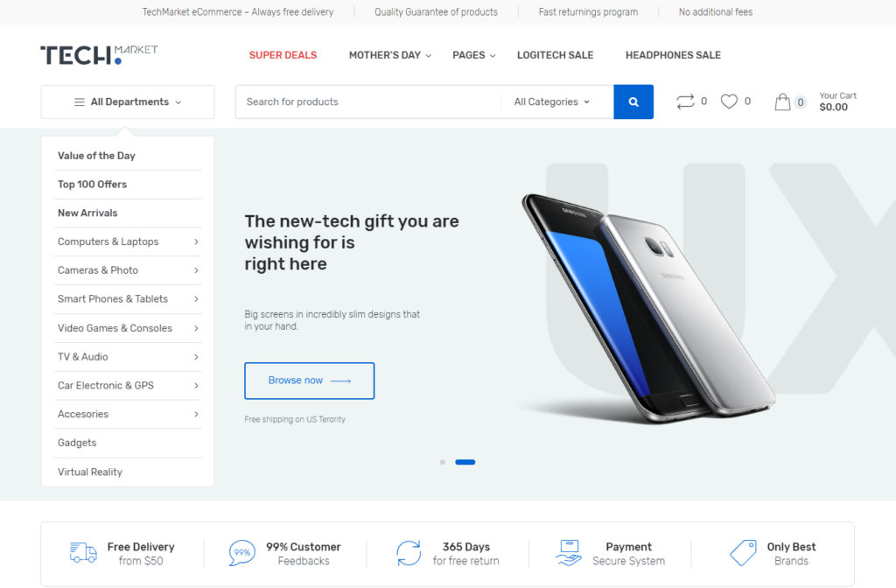Click the TechMarket logo
This screenshot has height=588, width=896.
coord(99,55)
